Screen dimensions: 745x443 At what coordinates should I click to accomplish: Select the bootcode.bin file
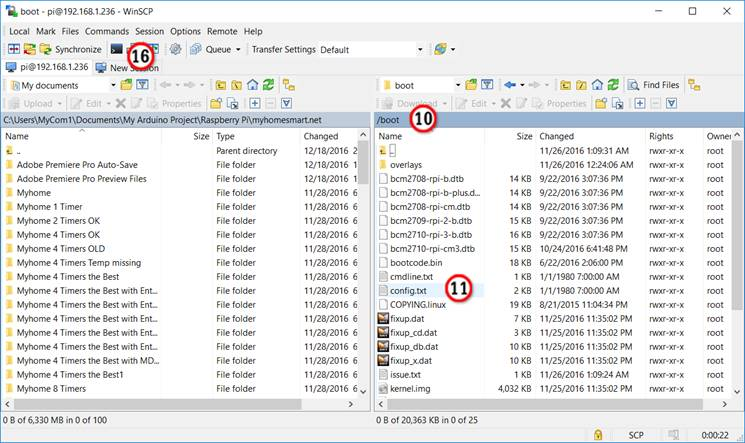[x=416, y=263]
